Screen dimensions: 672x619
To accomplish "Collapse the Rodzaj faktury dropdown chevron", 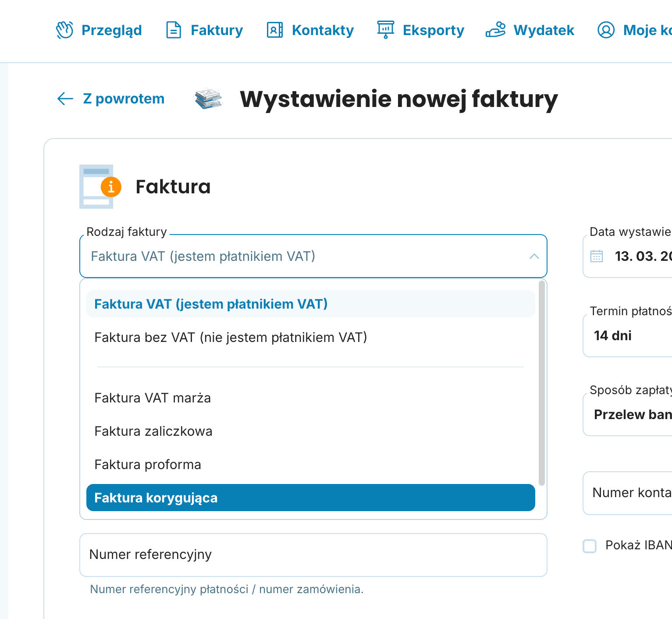I will point(534,256).
